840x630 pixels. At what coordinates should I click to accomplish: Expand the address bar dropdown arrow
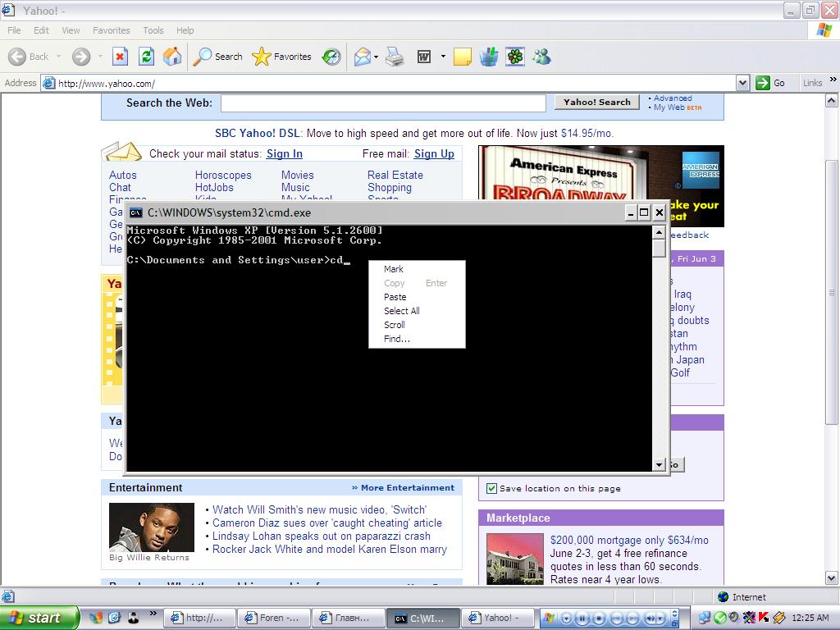click(x=742, y=83)
